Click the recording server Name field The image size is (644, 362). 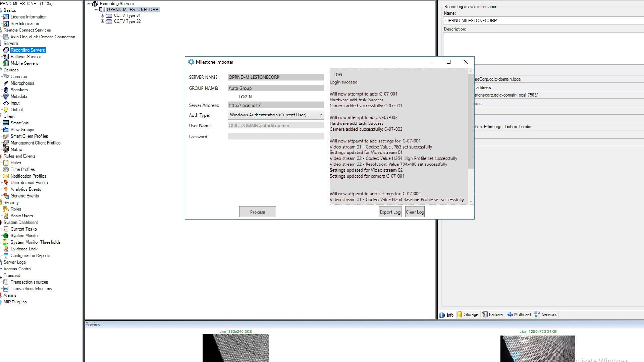coord(543,20)
